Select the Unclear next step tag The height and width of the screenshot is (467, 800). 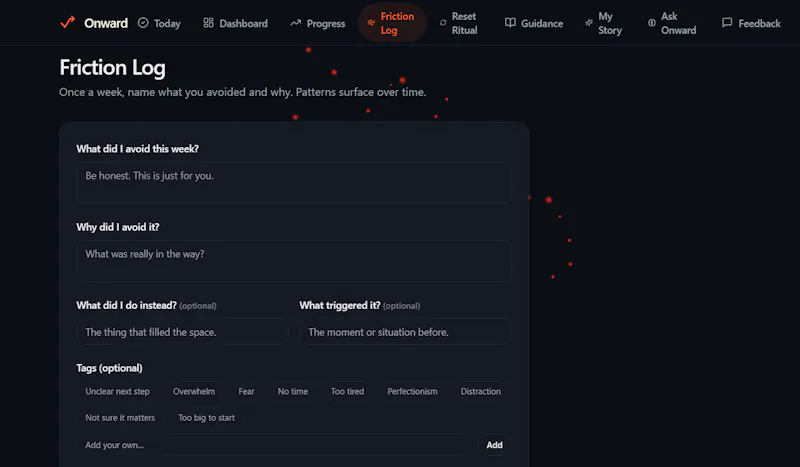(117, 391)
